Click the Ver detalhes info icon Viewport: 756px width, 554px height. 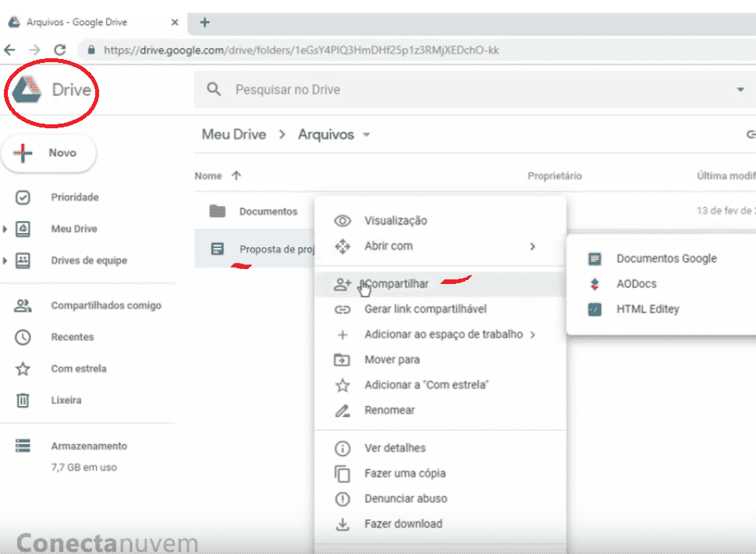click(342, 449)
